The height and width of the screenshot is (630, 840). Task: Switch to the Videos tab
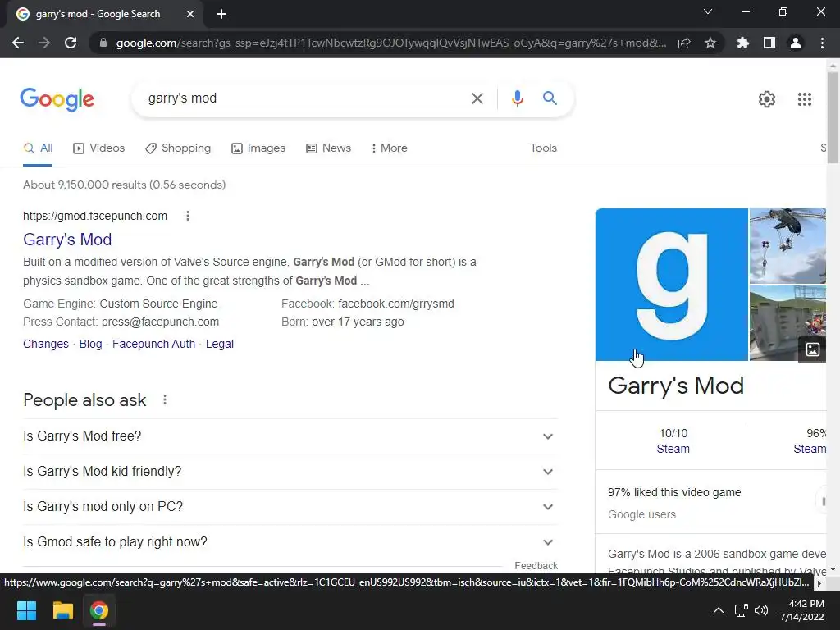(x=99, y=148)
